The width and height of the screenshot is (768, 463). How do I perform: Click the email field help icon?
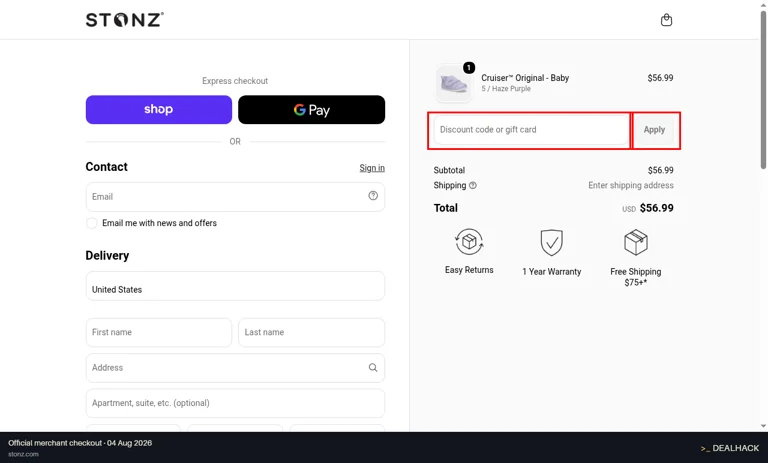(x=373, y=195)
